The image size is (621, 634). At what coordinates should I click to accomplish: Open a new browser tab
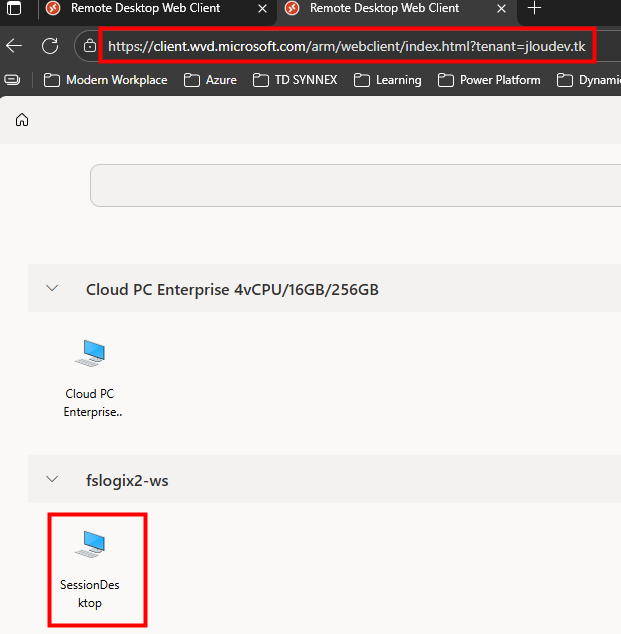coord(534,8)
